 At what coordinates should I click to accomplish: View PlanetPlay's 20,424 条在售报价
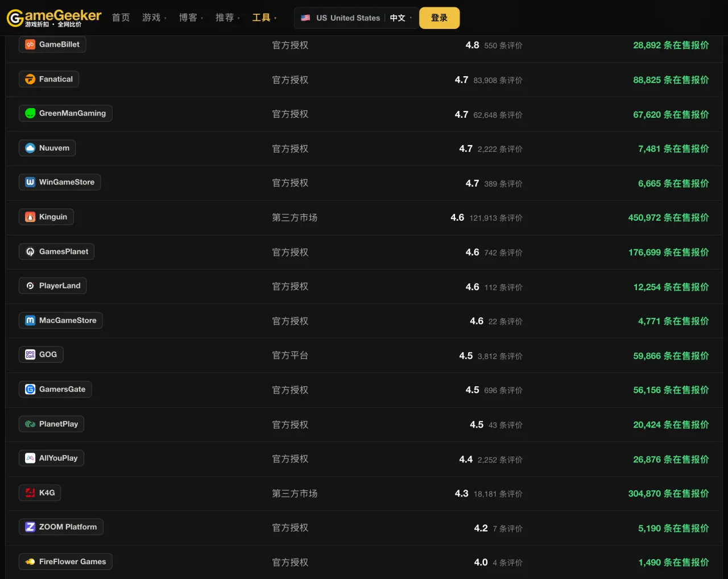(671, 424)
